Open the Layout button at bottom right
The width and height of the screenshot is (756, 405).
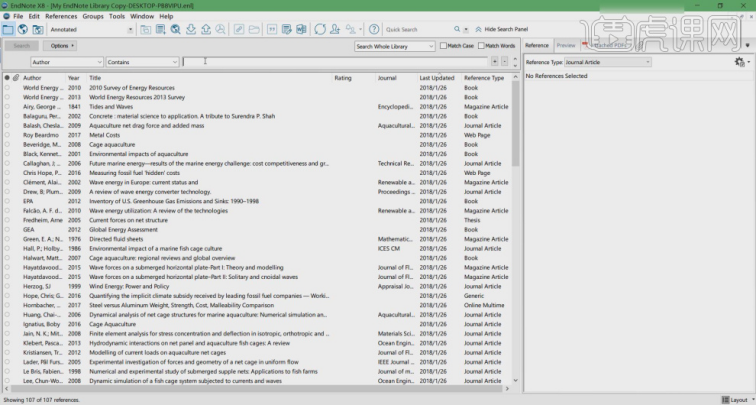tap(735, 399)
